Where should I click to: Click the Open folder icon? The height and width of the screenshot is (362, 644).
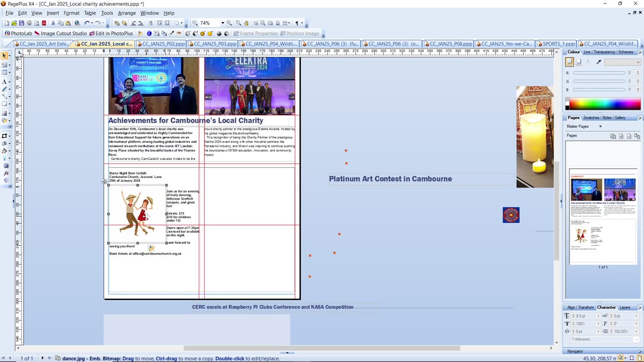(x=14, y=23)
